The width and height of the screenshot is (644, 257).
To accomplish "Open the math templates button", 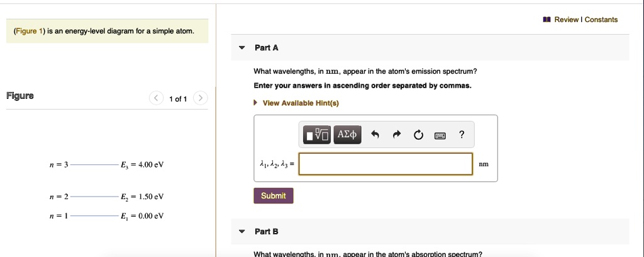I will 317,134.
